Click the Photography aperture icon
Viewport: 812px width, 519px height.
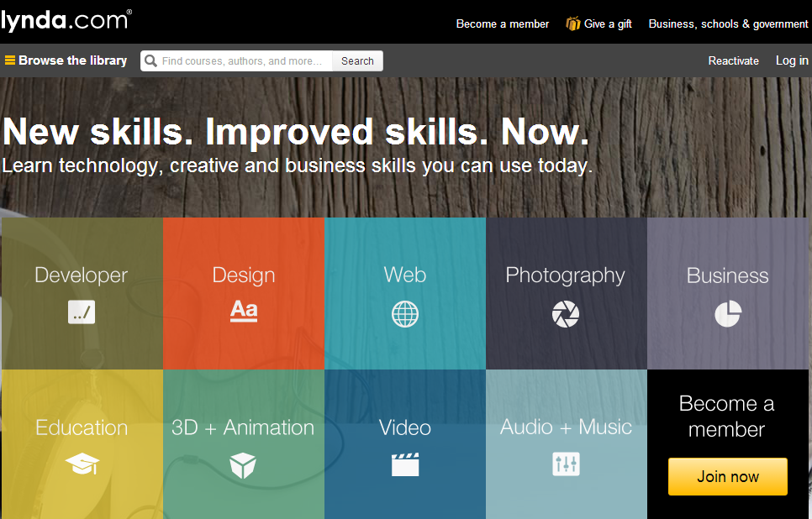click(565, 314)
